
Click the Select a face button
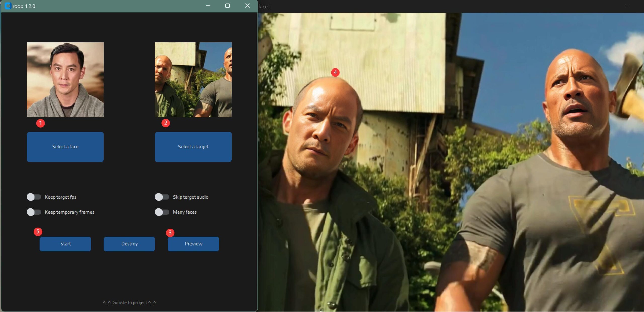point(65,147)
